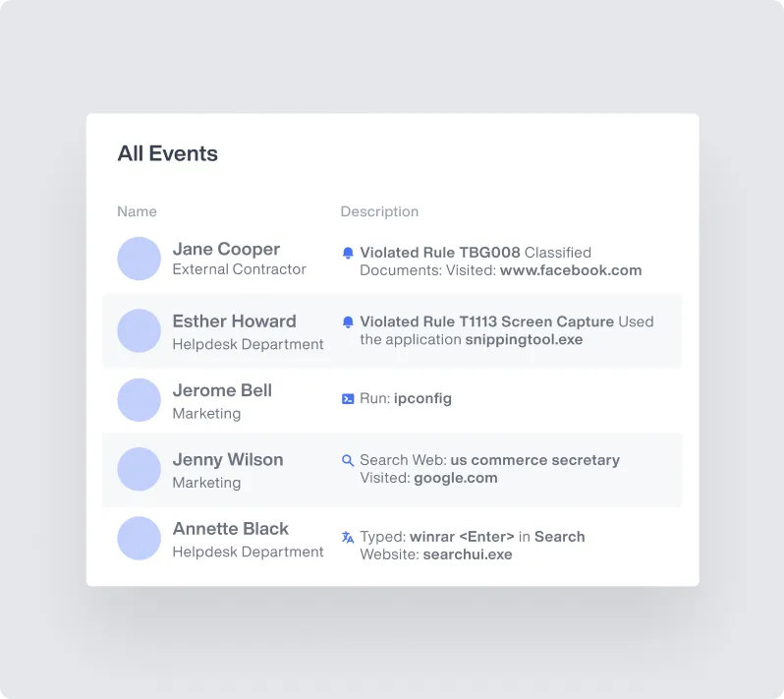Open the www.facebook.com link
This screenshot has height=699, width=784.
click(570, 270)
